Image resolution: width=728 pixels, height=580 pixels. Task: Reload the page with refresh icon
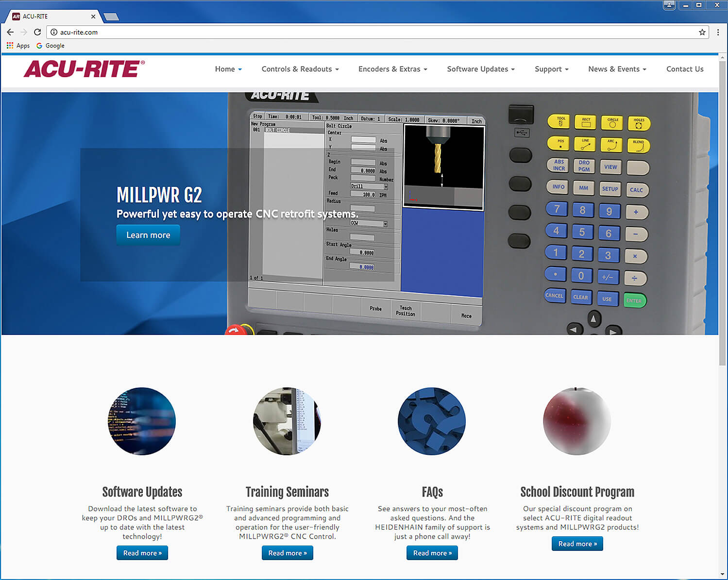[x=37, y=32]
